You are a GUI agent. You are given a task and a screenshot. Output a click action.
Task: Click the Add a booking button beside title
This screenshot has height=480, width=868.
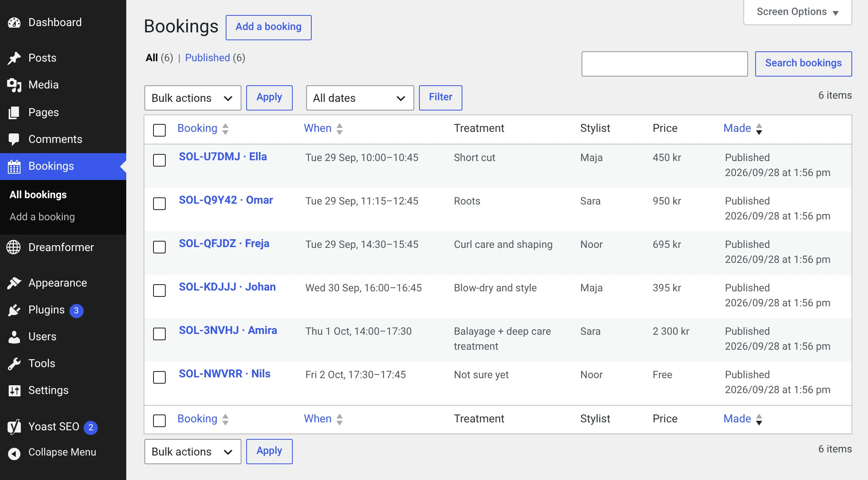click(x=268, y=27)
